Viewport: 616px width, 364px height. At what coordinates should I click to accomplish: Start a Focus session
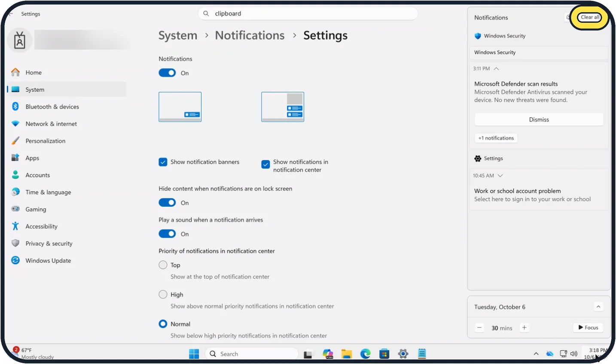pos(588,328)
